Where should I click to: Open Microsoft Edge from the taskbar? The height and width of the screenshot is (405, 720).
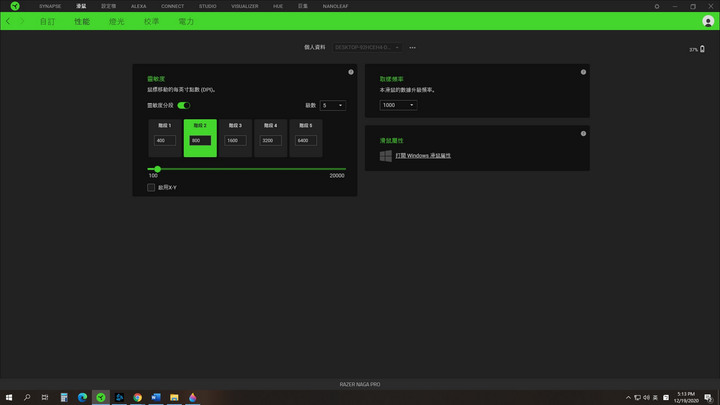pyautogui.click(x=82, y=397)
